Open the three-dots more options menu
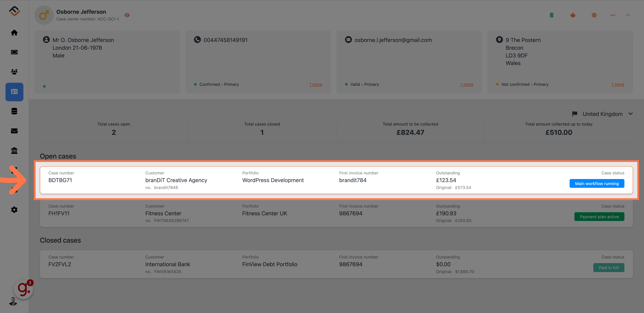644x313 pixels. point(613,15)
